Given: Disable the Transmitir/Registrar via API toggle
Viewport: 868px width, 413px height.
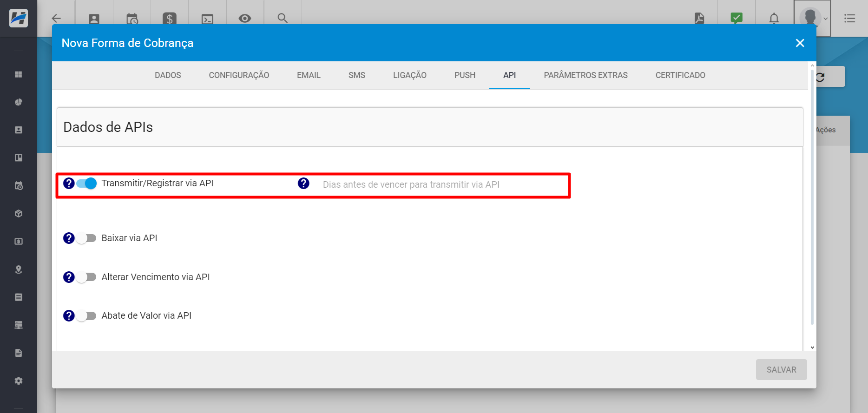Looking at the screenshot, I should [x=86, y=184].
